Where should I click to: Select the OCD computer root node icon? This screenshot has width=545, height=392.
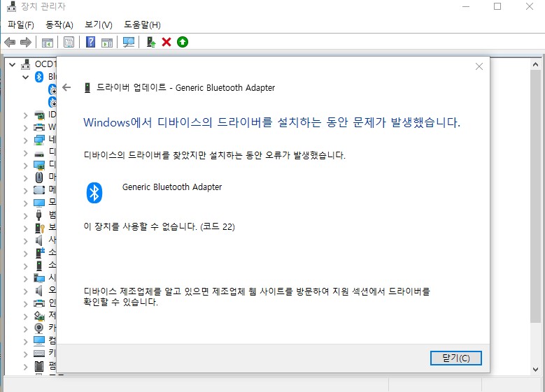[x=26, y=64]
